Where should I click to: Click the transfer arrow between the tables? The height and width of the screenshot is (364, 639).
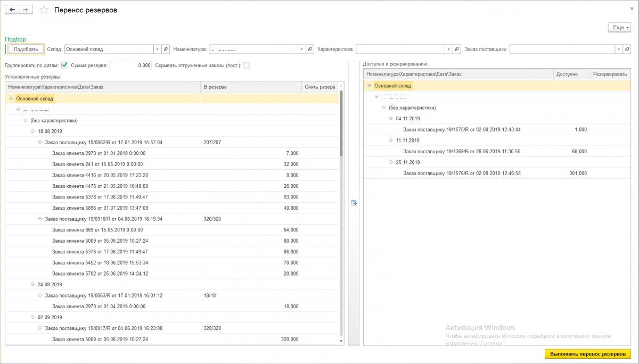point(354,203)
